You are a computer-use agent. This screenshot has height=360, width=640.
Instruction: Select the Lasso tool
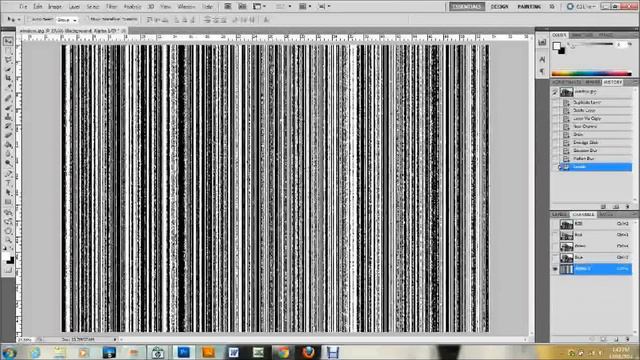point(8,60)
